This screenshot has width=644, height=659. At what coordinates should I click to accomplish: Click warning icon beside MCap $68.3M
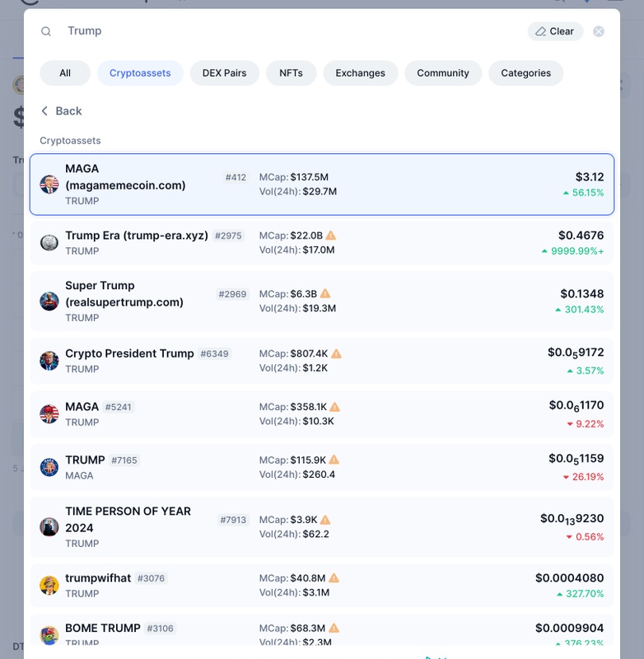pyautogui.click(x=334, y=629)
